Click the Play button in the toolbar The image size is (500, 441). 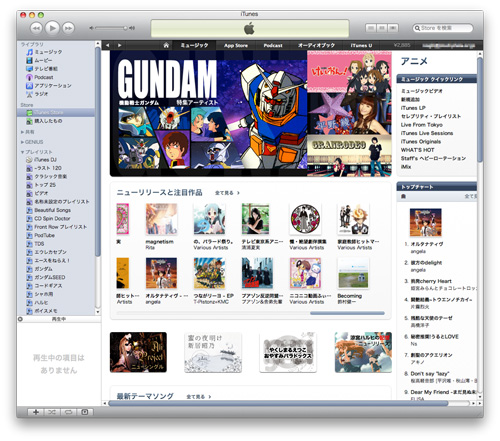pyautogui.click(x=52, y=28)
